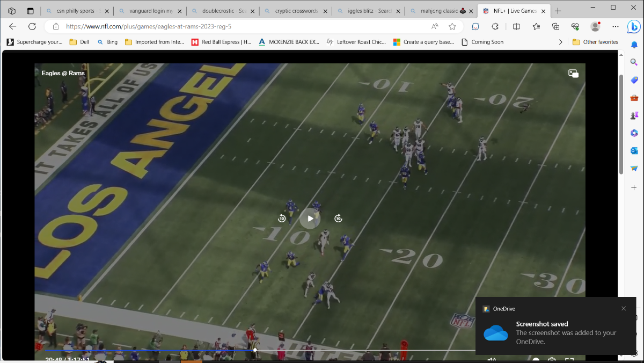
Task: Open Shopping tag icon in sidebar
Action: [634, 80]
